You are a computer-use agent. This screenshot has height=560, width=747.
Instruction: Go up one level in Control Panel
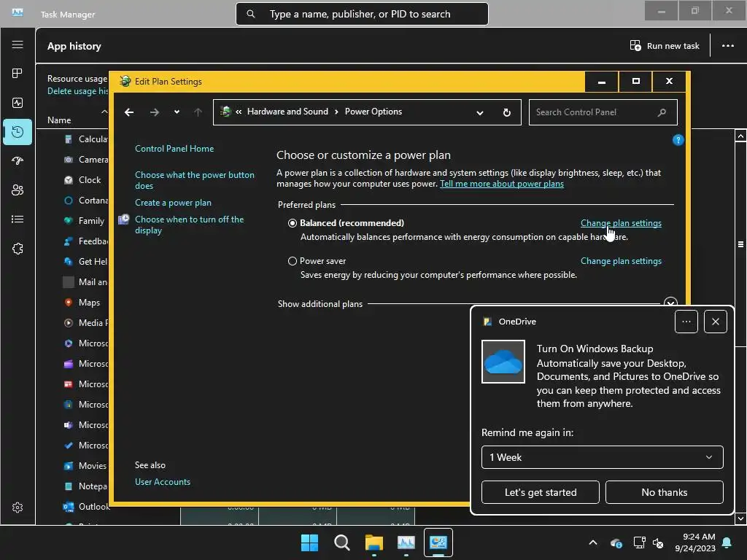(198, 112)
